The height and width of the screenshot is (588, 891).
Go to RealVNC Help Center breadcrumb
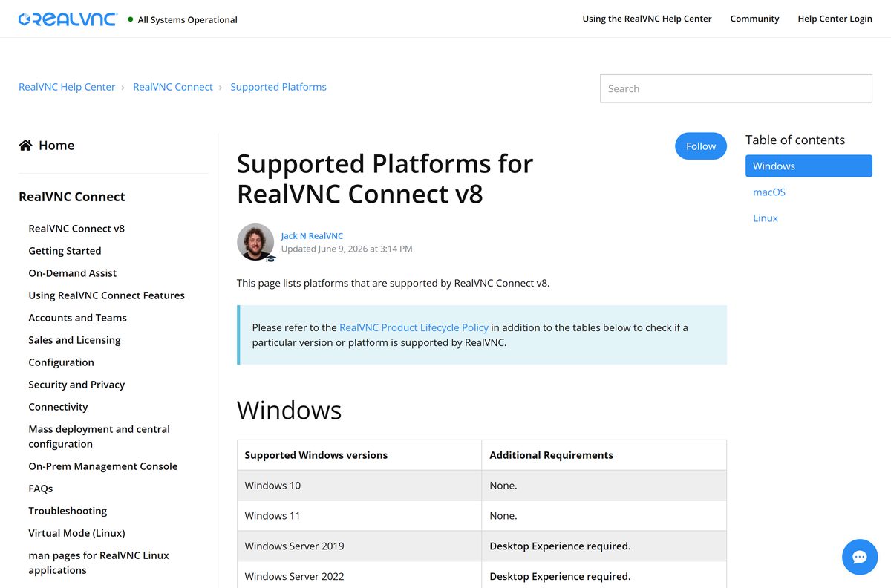point(67,87)
